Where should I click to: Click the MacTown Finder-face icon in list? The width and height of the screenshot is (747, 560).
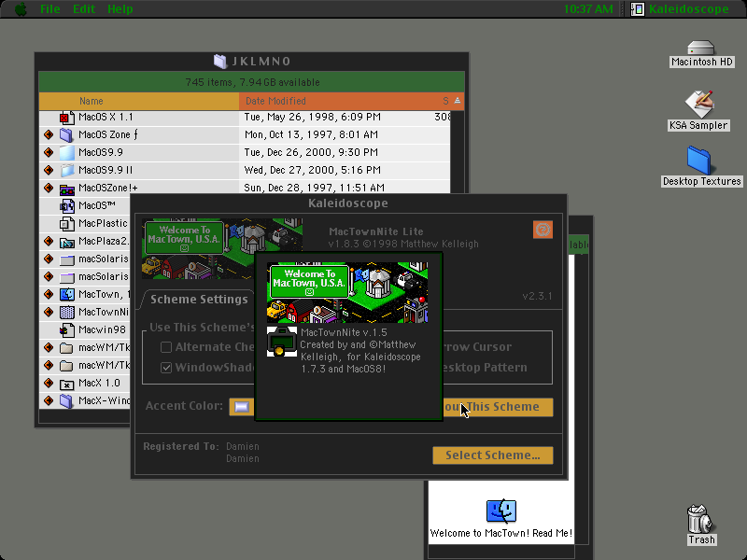(66, 294)
